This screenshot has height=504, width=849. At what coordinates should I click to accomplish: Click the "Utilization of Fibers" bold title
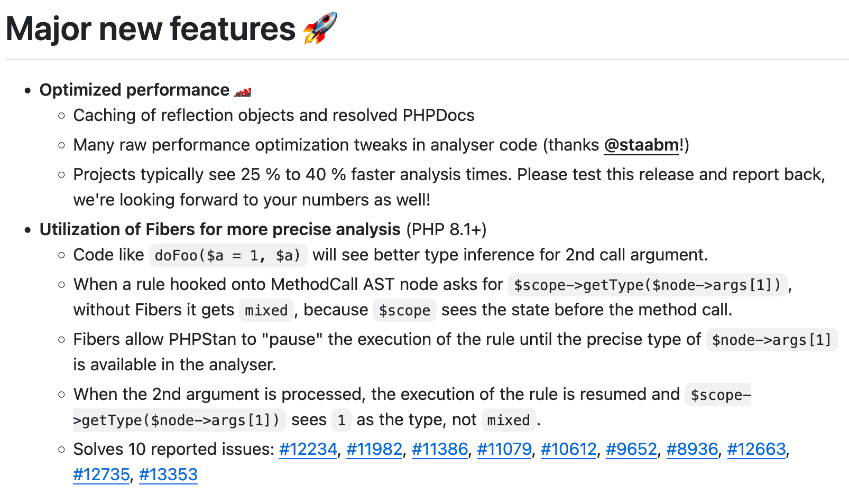[x=220, y=229]
